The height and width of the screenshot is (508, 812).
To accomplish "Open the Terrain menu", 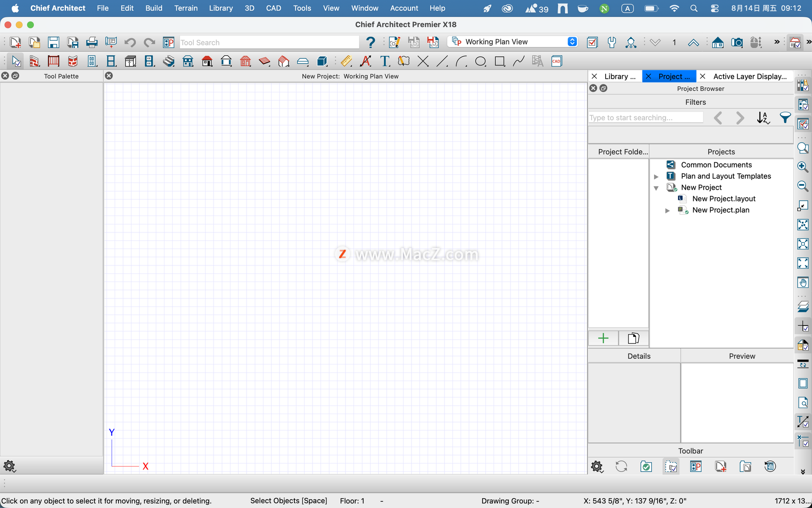I will [x=186, y=8].
